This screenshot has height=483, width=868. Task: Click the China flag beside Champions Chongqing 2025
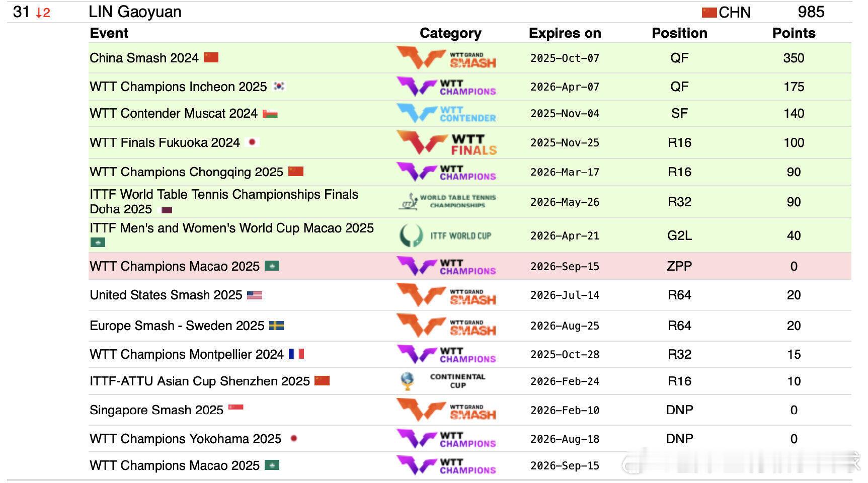[296, 172]
